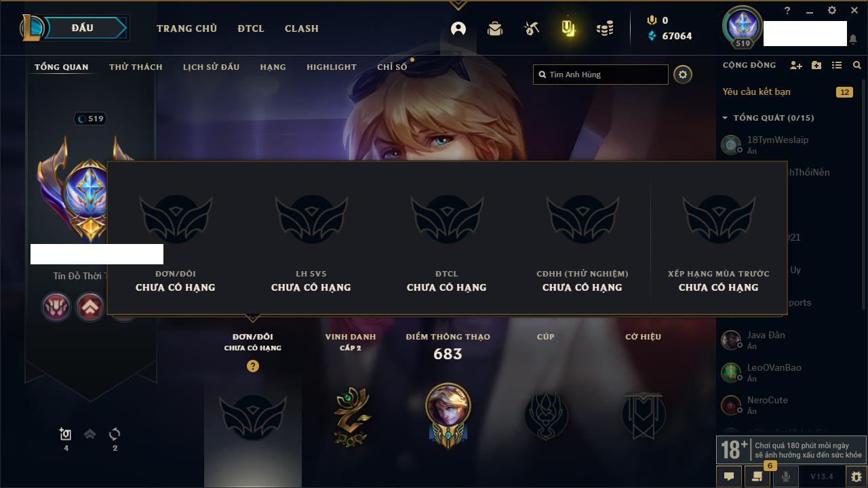Search friends with magnifier icon
The image size is (868, 488).
click(857, 65)
